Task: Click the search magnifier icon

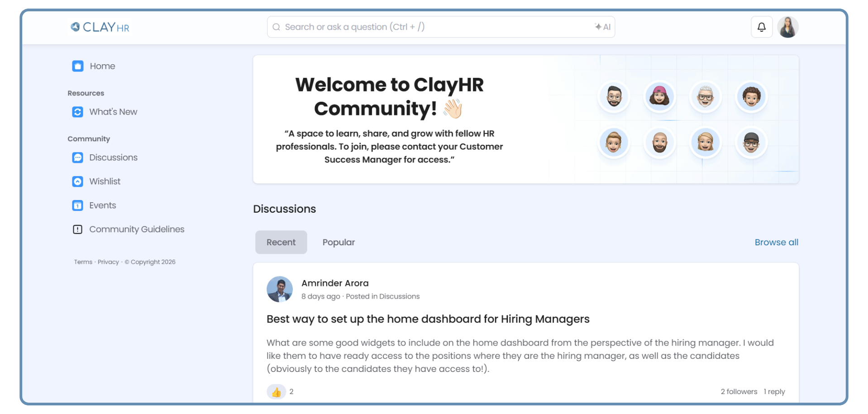Action: (x=276, y=27)
